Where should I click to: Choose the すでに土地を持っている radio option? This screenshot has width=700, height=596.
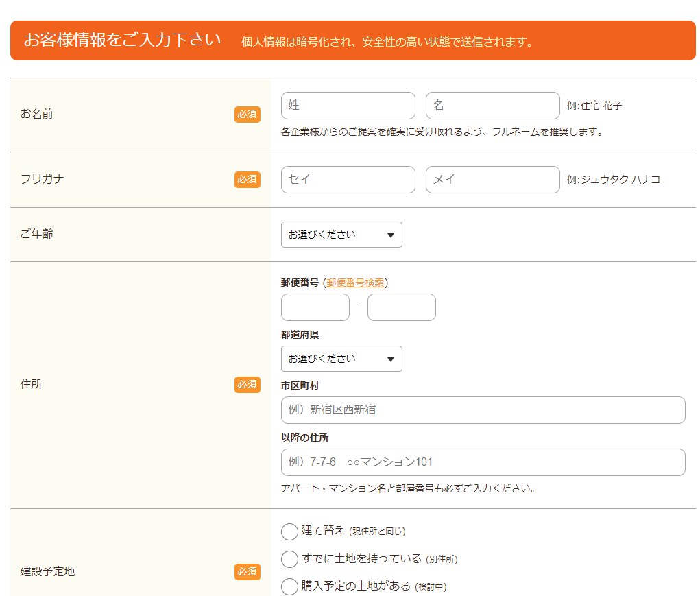(290, 559)
